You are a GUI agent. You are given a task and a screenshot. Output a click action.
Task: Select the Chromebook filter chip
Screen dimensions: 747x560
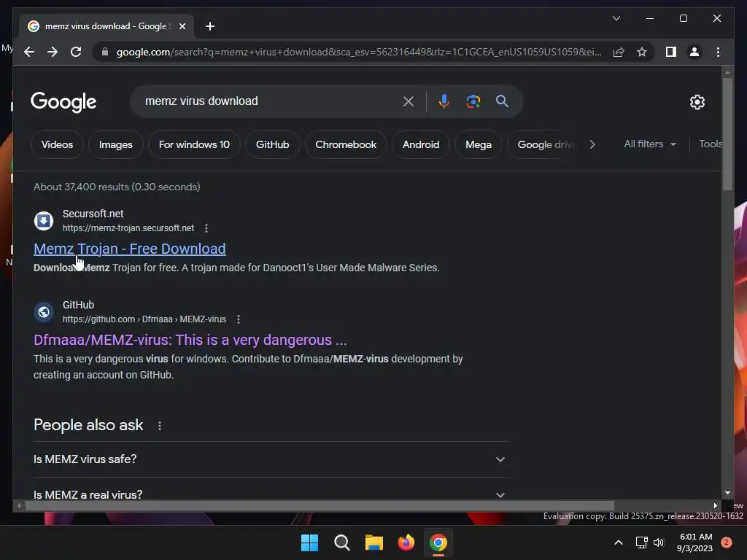point(346,144)
